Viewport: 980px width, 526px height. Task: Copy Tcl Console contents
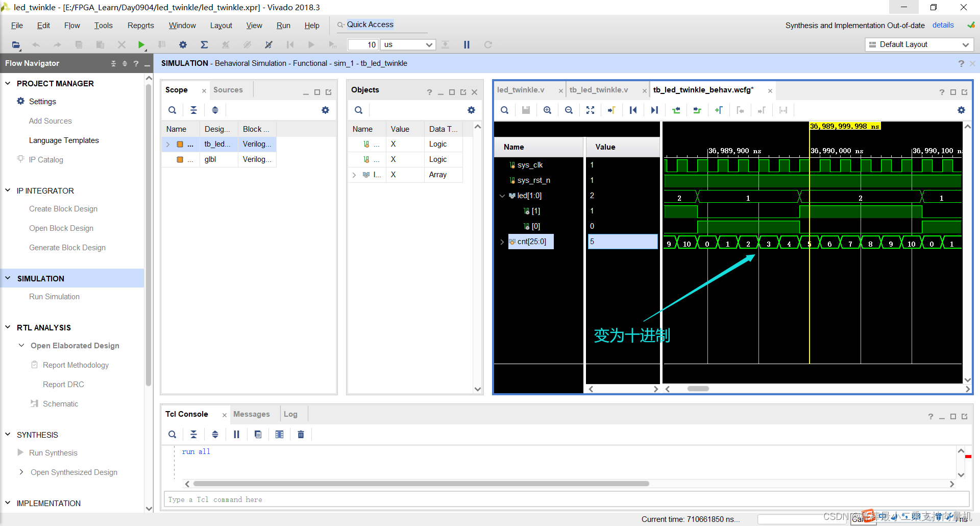pos(258,435)
